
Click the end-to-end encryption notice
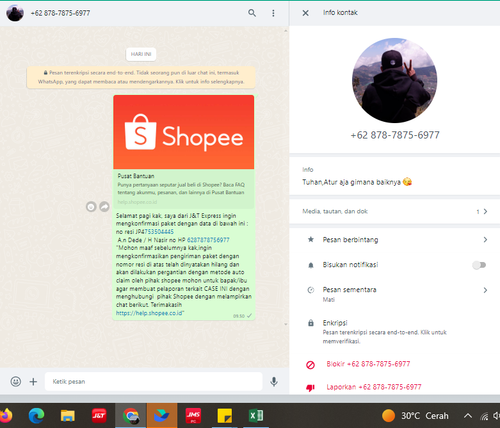coord(141,77)
